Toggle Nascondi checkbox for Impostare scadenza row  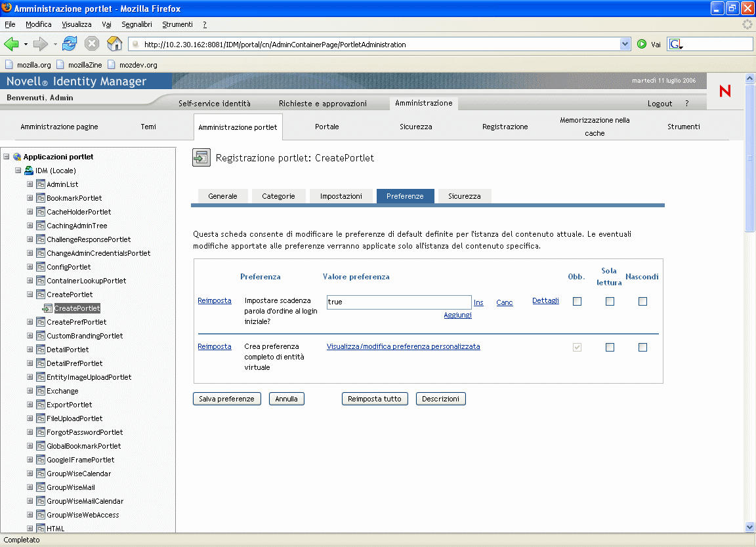(x=642, y=301)
